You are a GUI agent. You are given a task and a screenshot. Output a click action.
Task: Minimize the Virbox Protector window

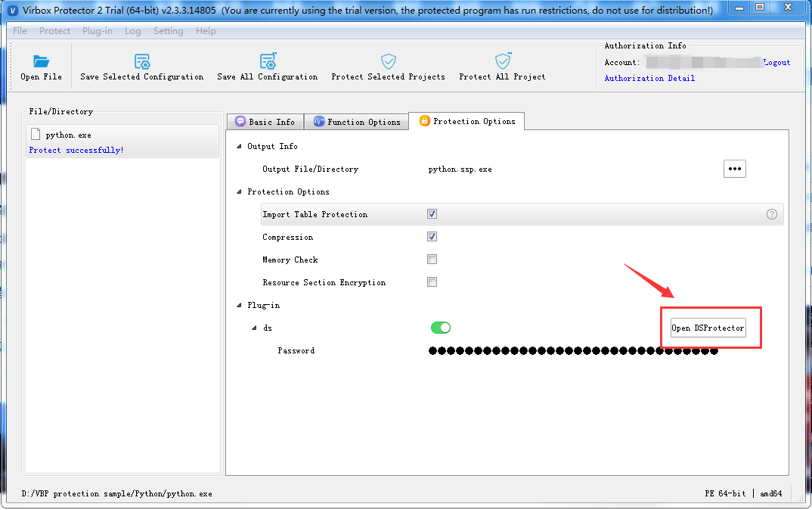click(739, 8)
